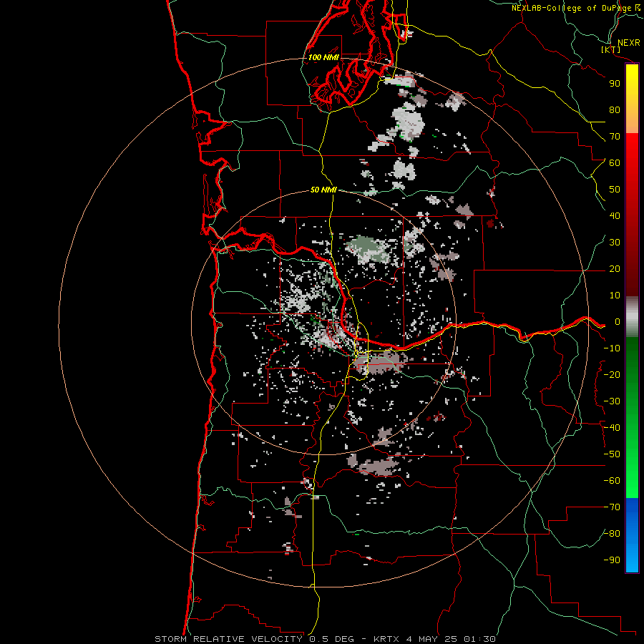644x644 pixels.
Task: Click the "KRTX" station identifier
Action: pos(386,639)
